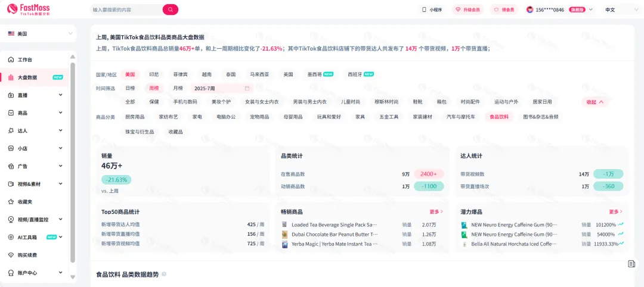Expand the account 156****0846 dropdown
The width and height of the screenshot is (644, 287).
click(x=591, y=10)
